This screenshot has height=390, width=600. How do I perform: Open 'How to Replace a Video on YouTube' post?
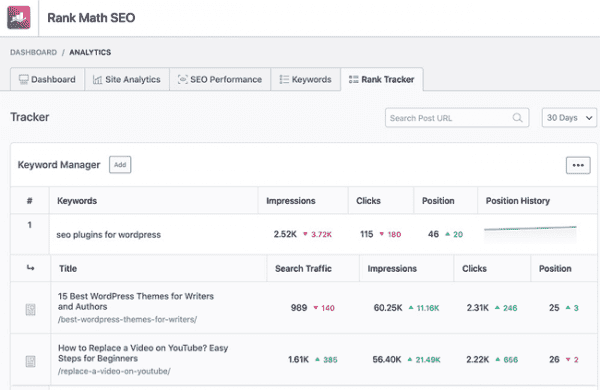(x=143, y=353)
